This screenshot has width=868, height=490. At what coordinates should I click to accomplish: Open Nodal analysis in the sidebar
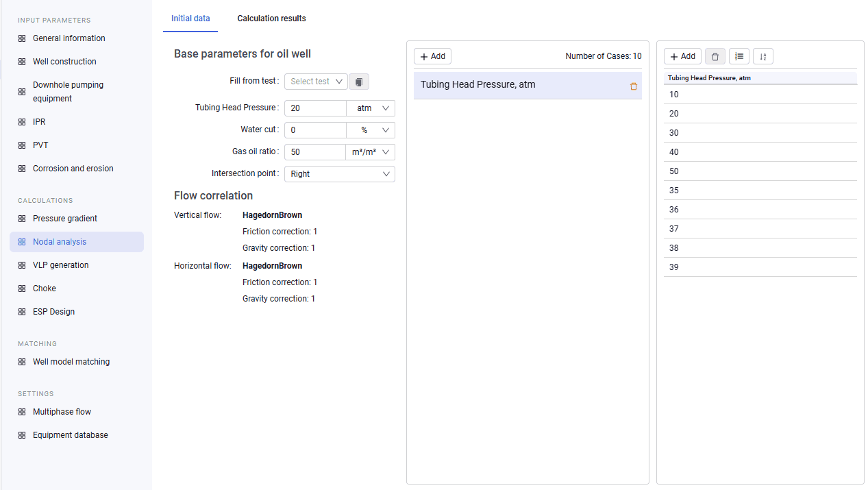click(77, 242)
